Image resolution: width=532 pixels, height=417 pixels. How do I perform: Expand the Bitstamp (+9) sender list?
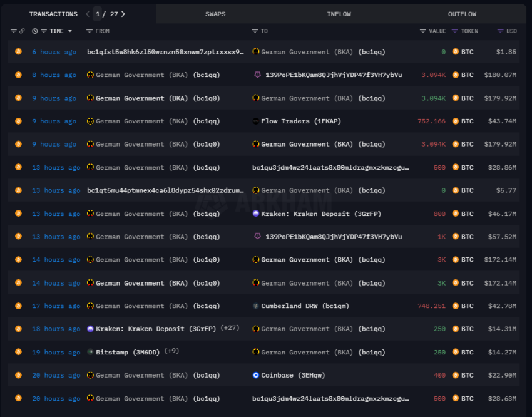pyautogui.click(x=171, y=352)
